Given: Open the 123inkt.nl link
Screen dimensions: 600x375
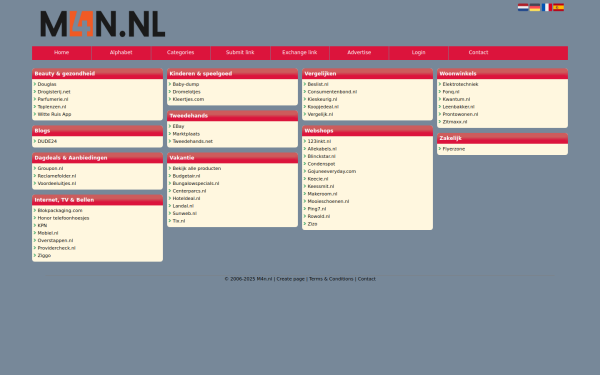Looking at the screenshot, I should pos(319,141).
